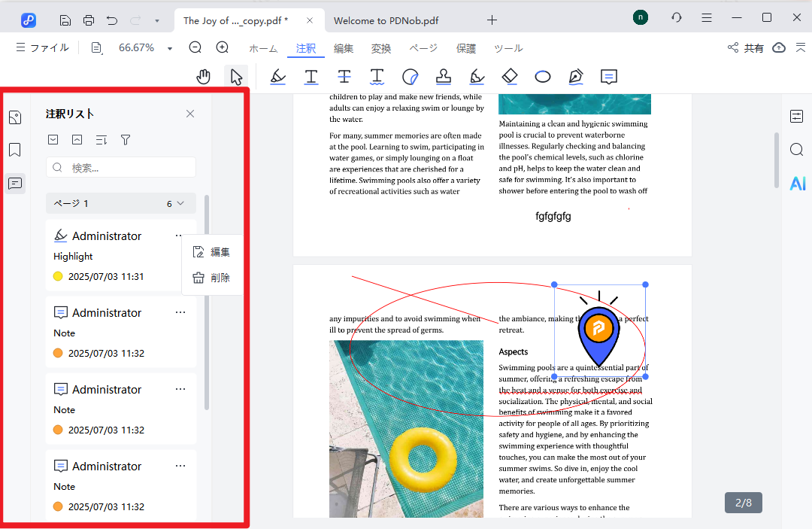Viewport: 812px width, 529px height.
Task: Click the filter annotations funnel icon
Action: tap(126, 139)
